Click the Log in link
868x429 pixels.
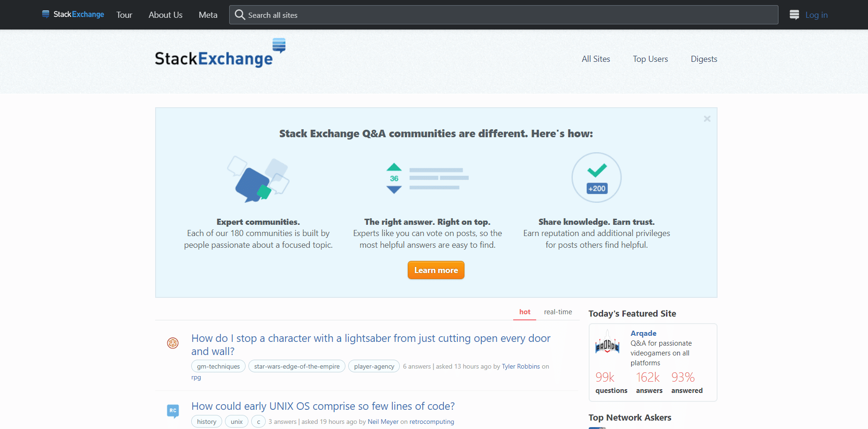pyautogui.click(x=816, y=15)
